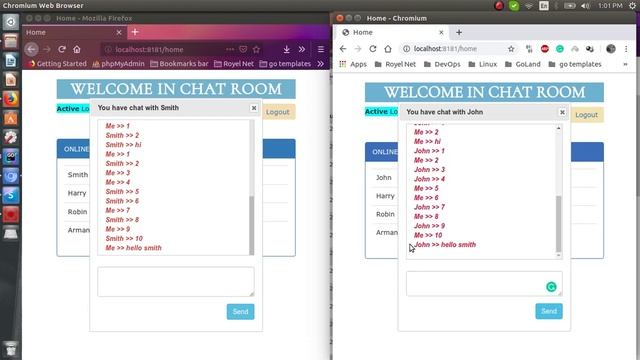Open new tab in Firefox
This screenshot has width=640, height=360.
pos(135,32)
